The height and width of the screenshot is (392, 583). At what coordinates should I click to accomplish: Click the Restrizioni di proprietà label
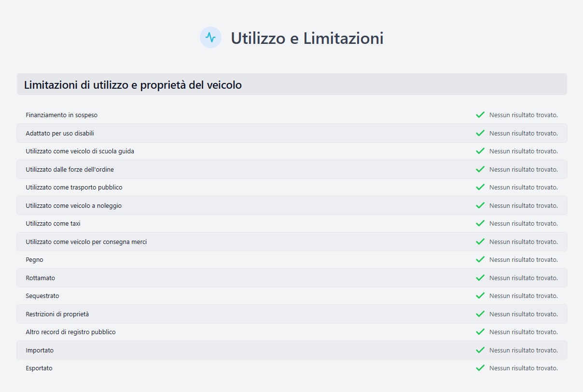[57, 314]
